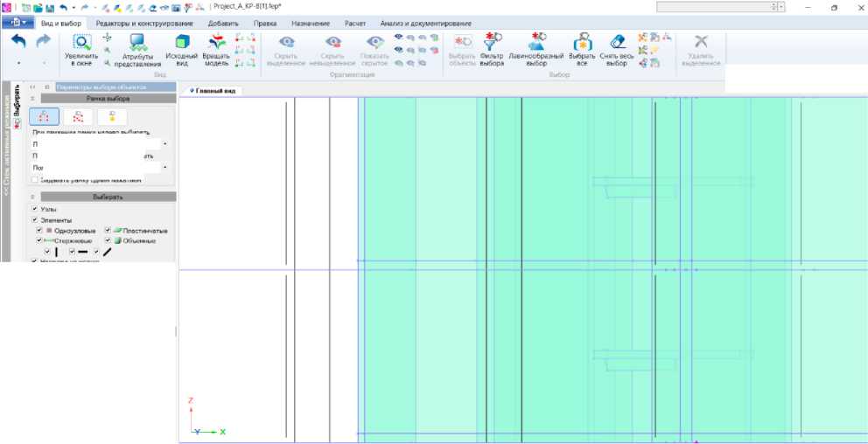Select the third single-pick selection mode
Screen dimensions: 868x444
[112, 116]
